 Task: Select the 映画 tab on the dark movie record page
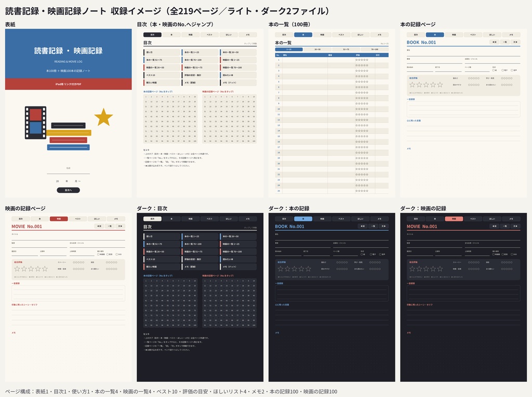click(454, 219)
